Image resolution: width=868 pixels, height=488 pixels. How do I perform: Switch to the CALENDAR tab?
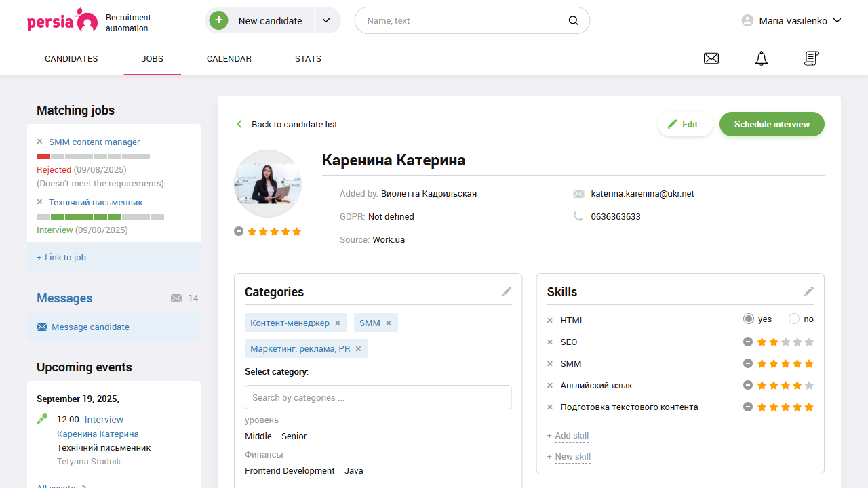pyautogui.click(x=229, y=58)
